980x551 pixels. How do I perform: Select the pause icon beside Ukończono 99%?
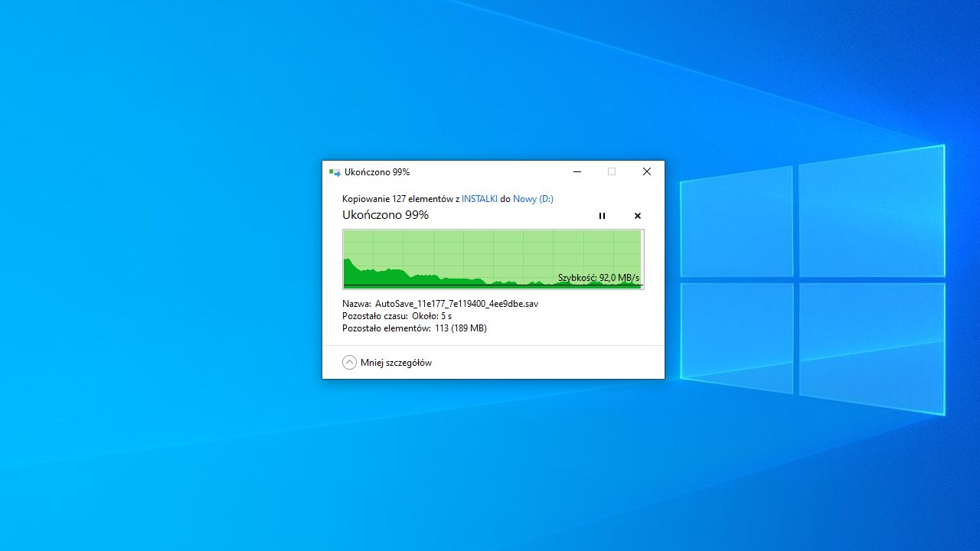(602, 216)
